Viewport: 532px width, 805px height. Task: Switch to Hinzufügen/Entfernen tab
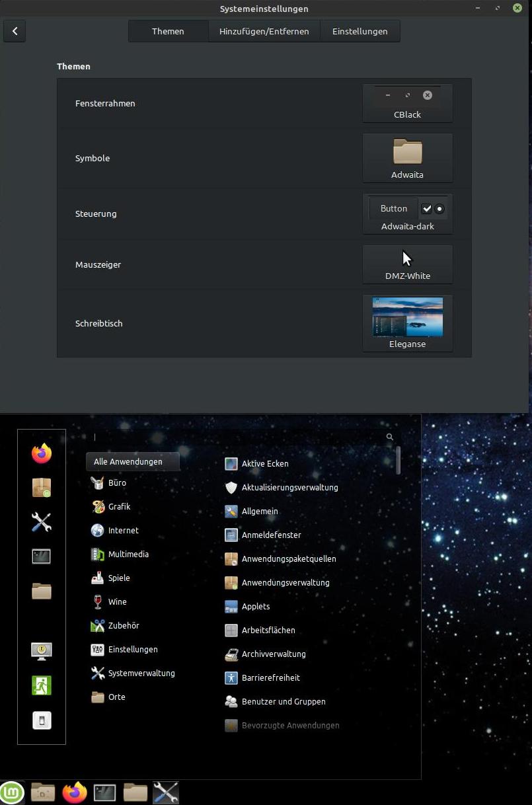click(264, 31)
